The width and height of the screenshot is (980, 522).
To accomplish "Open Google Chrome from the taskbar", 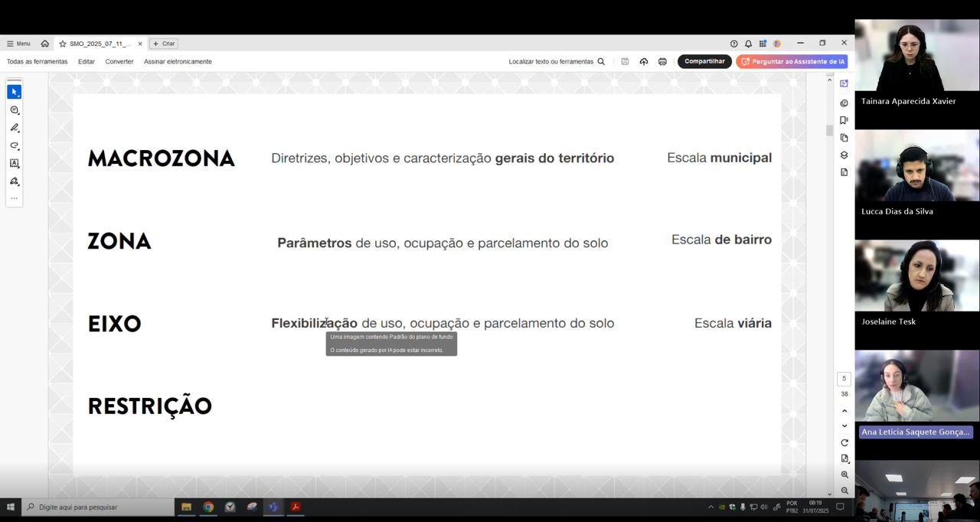I will pyautogui.click(x=208, y=507).
